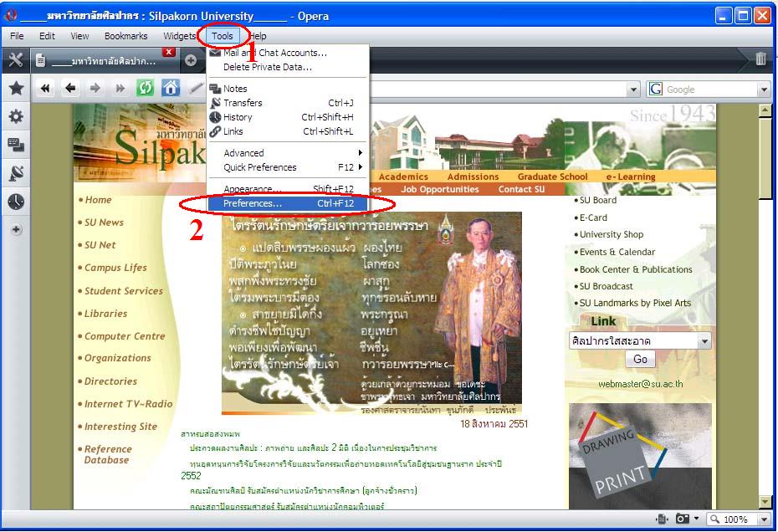Click the add panel plus button in sidebar
The height and width of the screenshot is (532, 778).
[x=17, y=229]
